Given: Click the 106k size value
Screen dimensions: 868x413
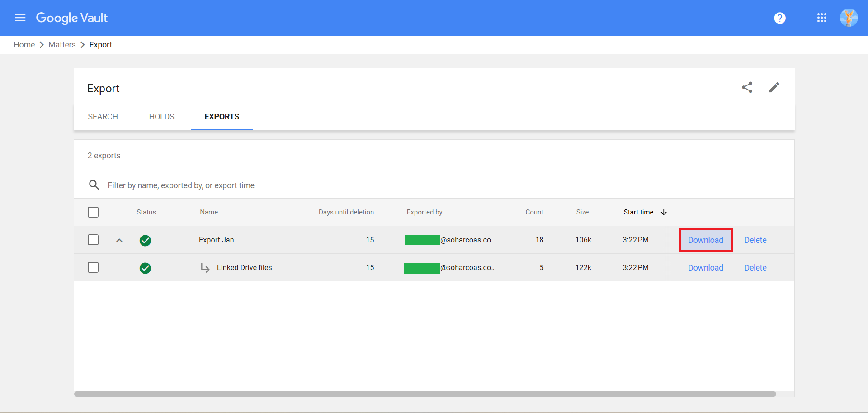Looking at the screenshot, I should point(583,240).
